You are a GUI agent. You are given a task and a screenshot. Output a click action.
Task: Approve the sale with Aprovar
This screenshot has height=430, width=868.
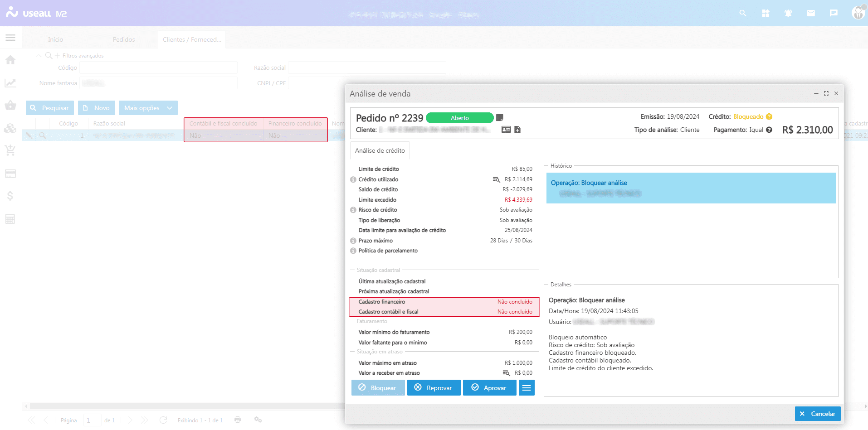(489, 388)
